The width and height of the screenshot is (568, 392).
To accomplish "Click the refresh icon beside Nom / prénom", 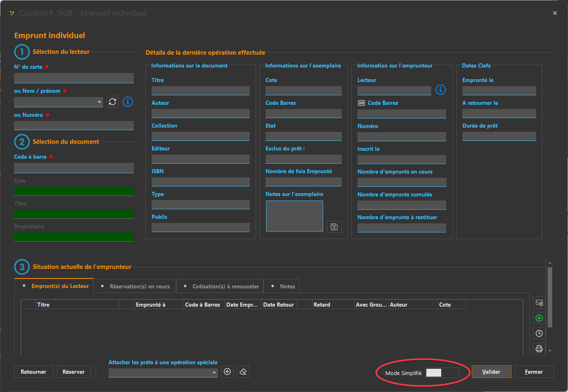I will [x=112, y=102].
